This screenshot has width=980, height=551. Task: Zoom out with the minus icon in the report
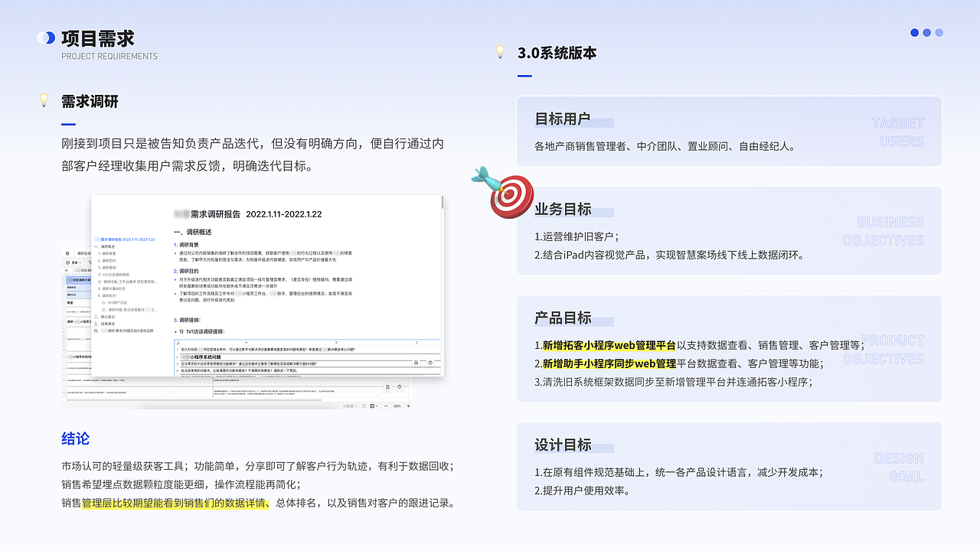point(386,406)
